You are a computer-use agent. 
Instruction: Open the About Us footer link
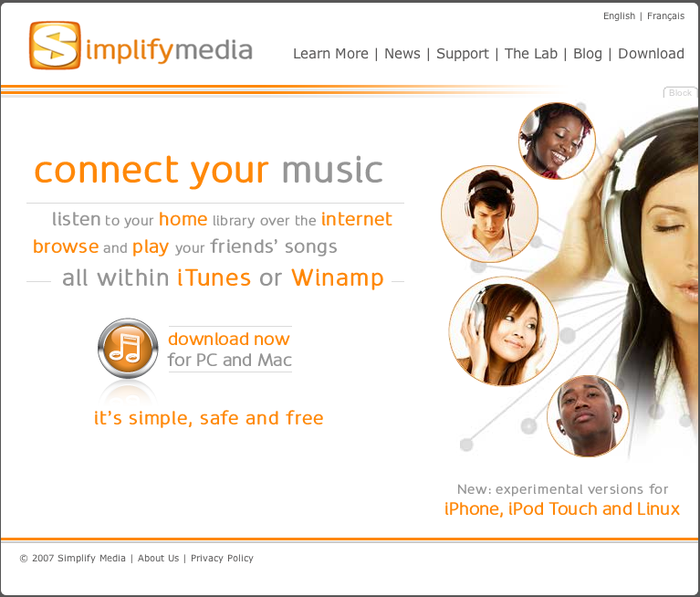[158, 558]
